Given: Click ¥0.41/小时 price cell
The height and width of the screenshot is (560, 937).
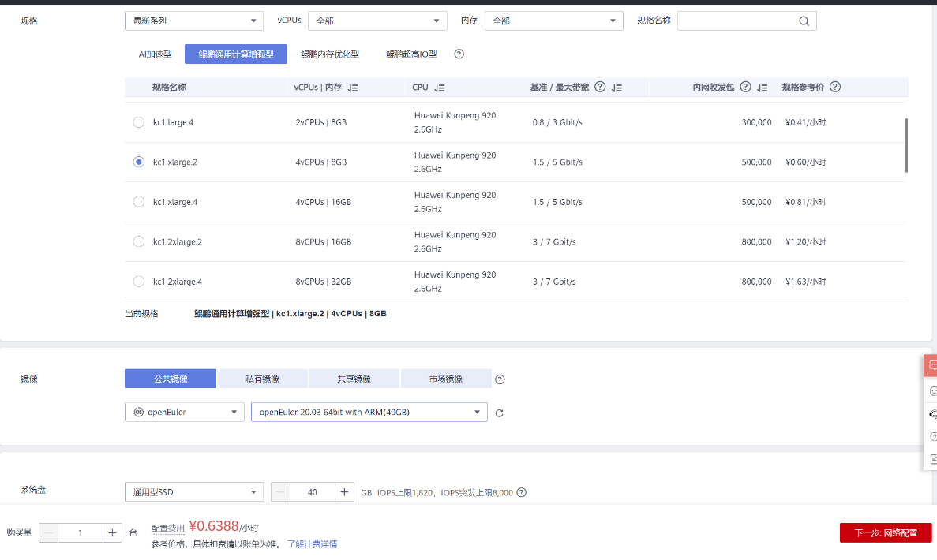Looking at the screenshot, I should tap(805, 121).
